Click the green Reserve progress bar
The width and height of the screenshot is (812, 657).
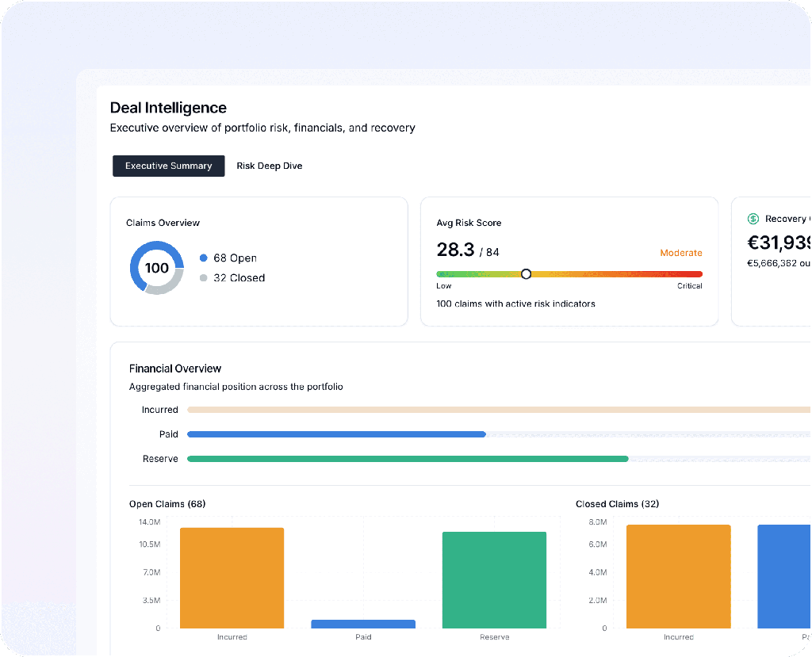tap(408, 459)
